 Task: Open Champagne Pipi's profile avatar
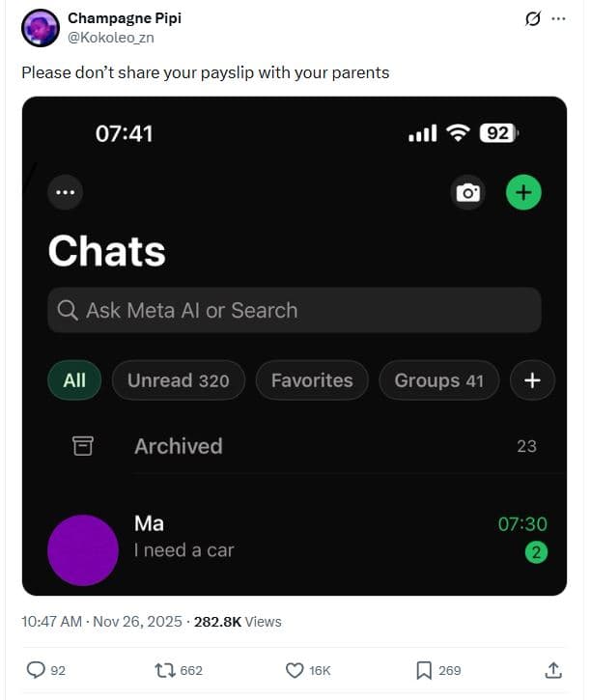tap(40, 28)
